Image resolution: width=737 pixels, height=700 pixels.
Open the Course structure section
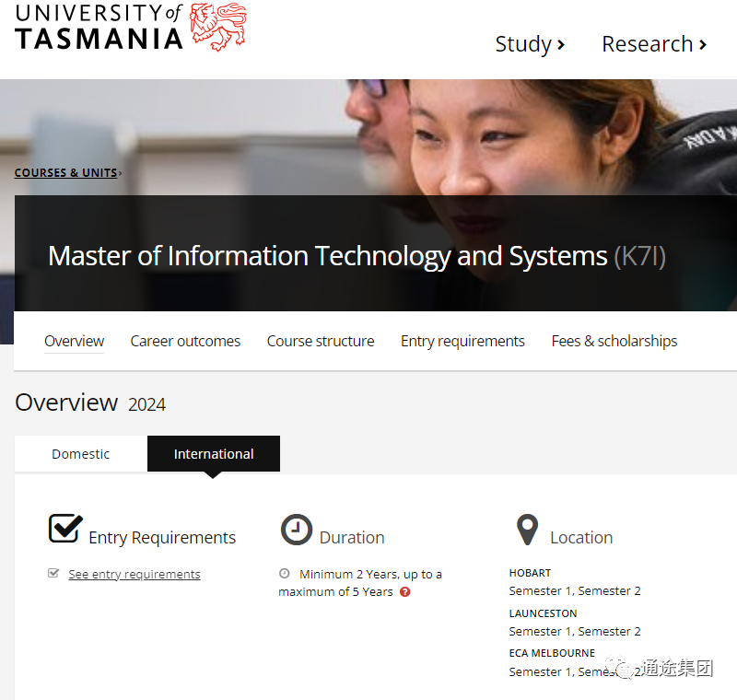click(x=321, y=341)
